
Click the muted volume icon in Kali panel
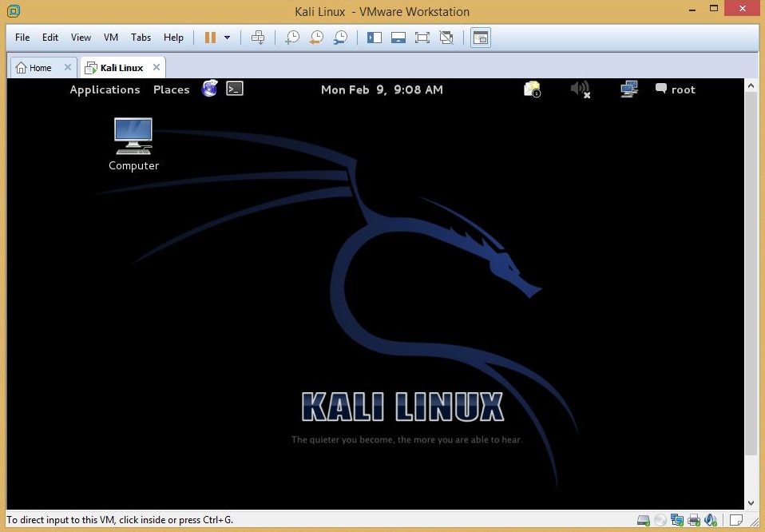[580, 89]
